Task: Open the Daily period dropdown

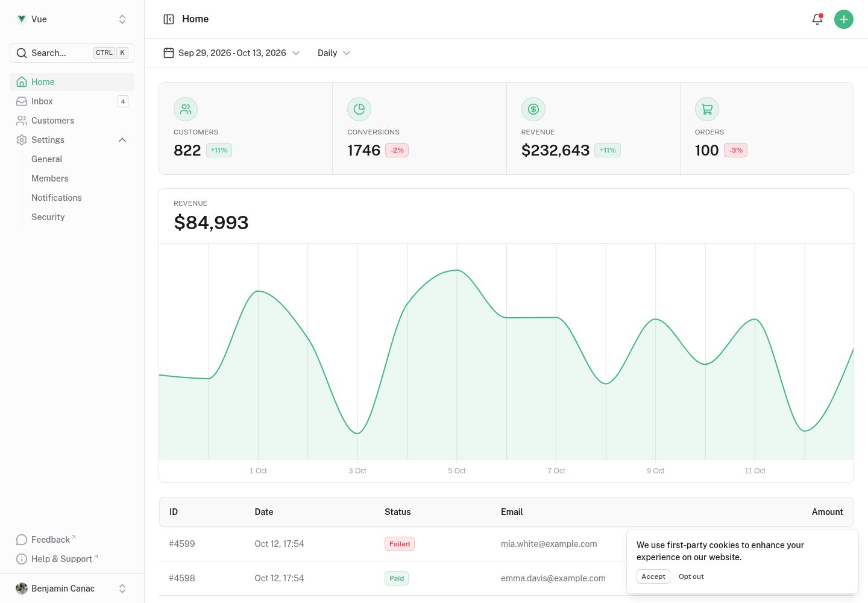Action: [334, 53]
